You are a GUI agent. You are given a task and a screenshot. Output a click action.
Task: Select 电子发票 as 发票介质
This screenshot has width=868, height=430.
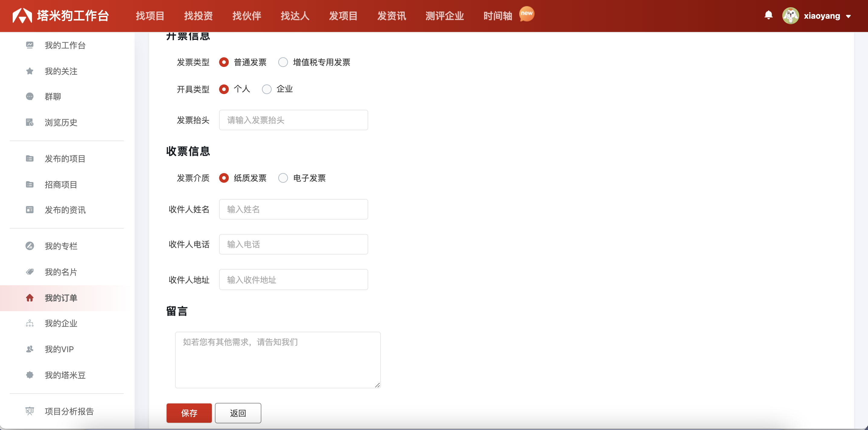pyautogui.click(x=283, y=178)
